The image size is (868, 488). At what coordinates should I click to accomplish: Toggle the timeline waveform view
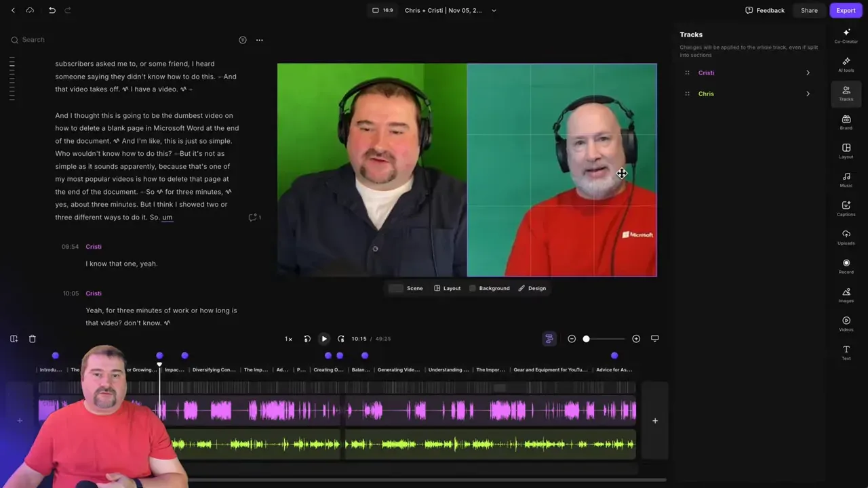549,338
